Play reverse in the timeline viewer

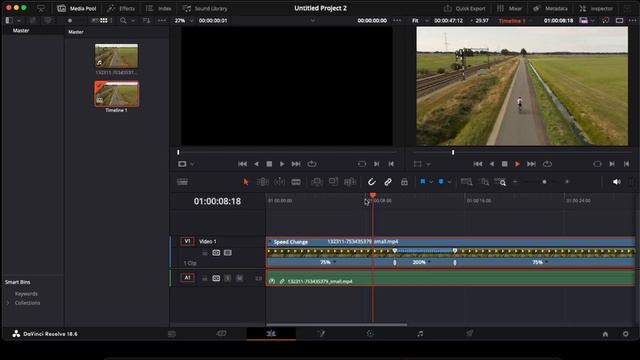pyautogui.click(x=492, y=164)
